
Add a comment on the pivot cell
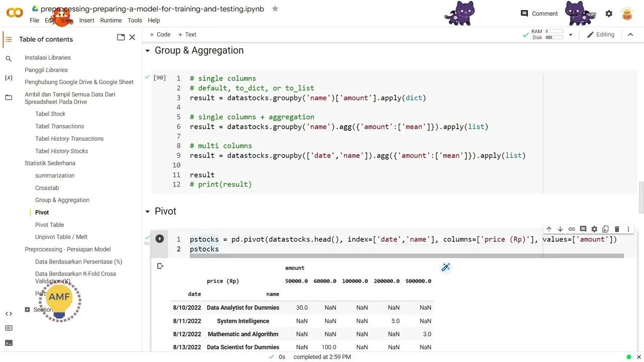(583, 229)
